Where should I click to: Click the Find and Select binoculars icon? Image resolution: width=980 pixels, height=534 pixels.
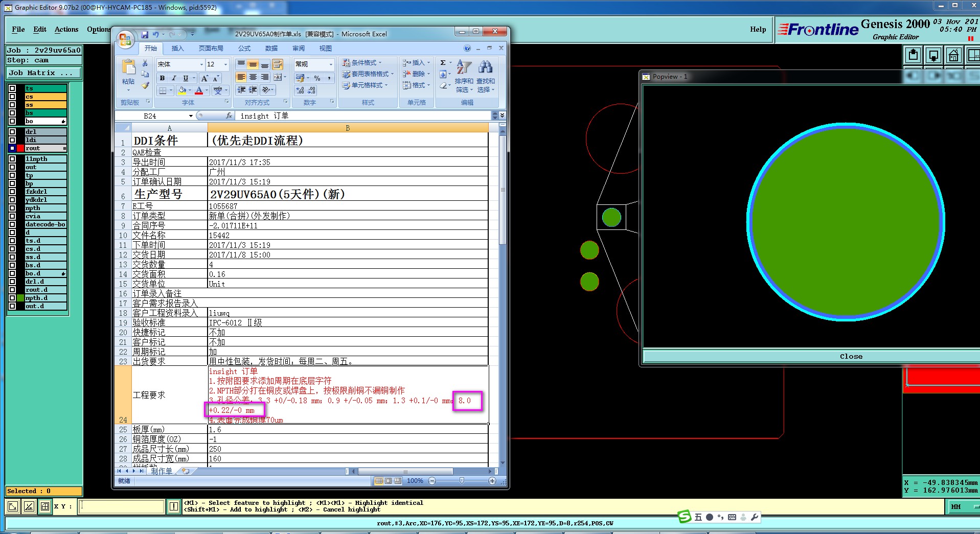coord(485,67)
